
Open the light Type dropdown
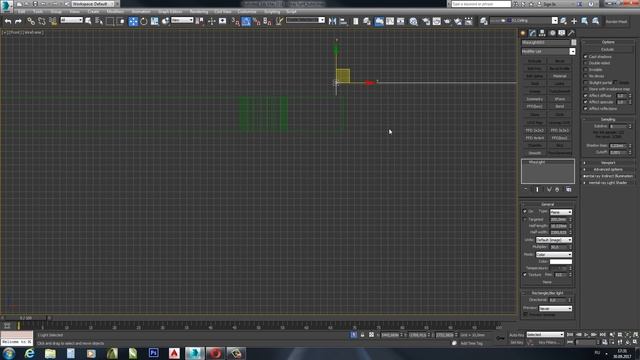click(561, 212)
